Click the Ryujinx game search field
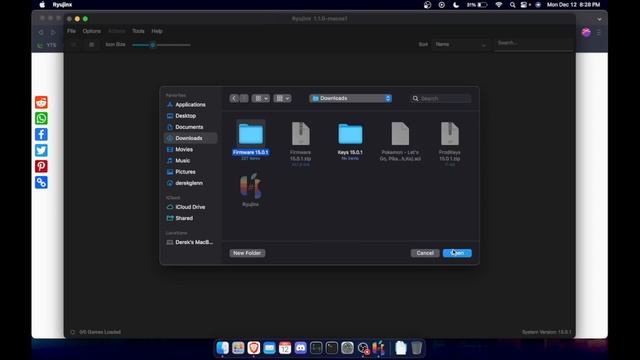The width and height of the screenshot is (640, 360). point(533,43)
